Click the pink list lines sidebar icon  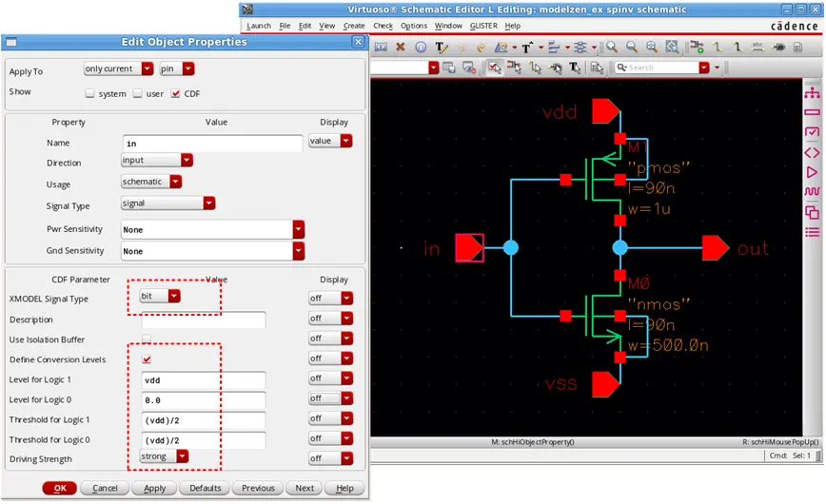pyautogui.click(x=812, y=232)
